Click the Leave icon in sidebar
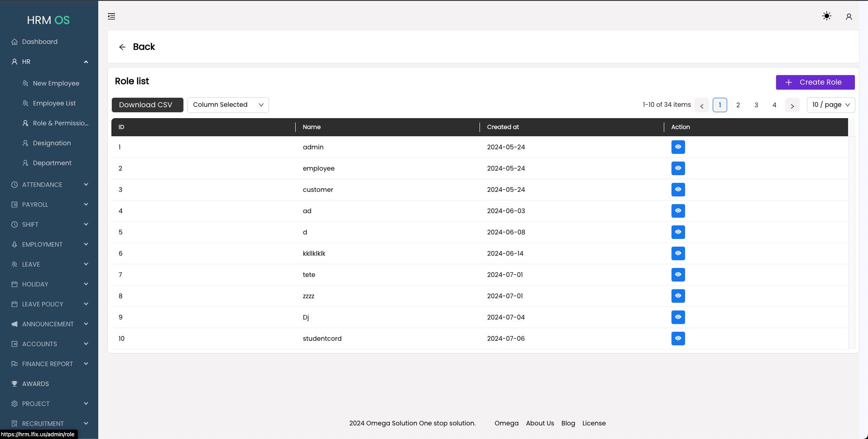Screen dimensions: 868x439 (x=14, y=264)
